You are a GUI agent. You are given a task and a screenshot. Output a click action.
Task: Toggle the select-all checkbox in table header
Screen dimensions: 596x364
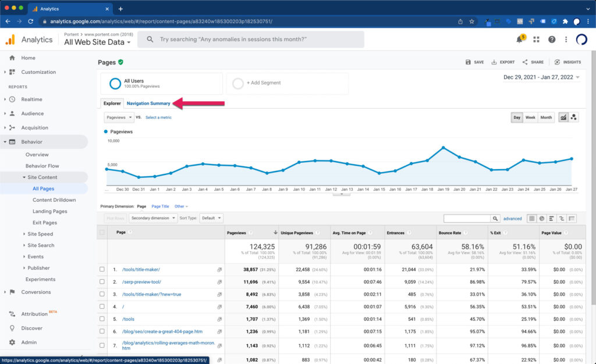click(102, 233)
